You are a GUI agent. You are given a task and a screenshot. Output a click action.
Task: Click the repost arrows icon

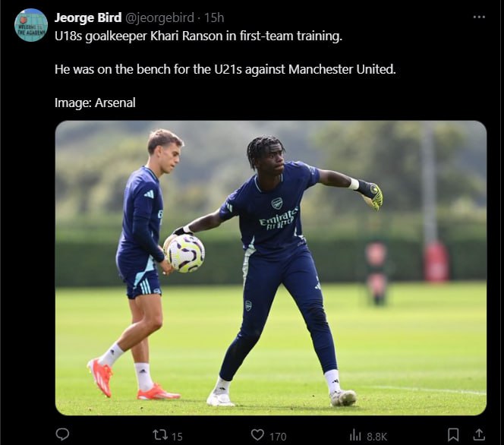160,435
